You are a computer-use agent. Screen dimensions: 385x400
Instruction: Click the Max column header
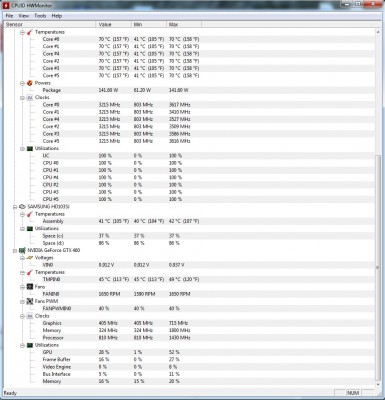[184, 24]
